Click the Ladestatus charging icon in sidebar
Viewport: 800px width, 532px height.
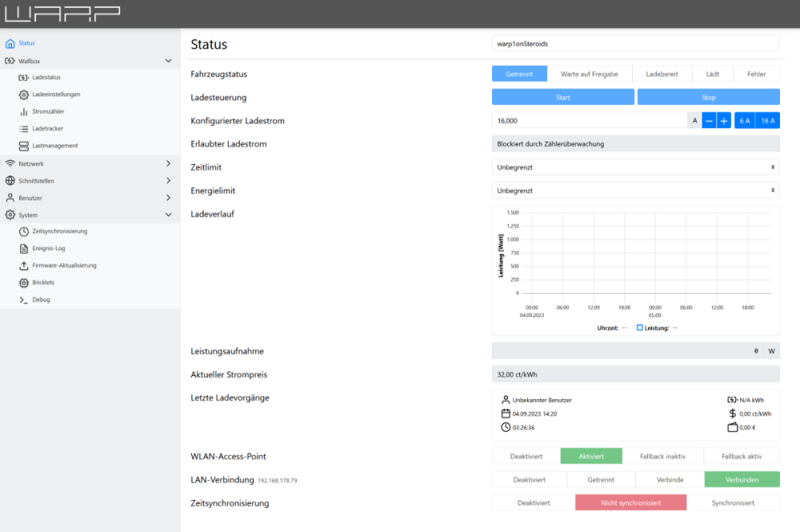(x=23, y=78)
